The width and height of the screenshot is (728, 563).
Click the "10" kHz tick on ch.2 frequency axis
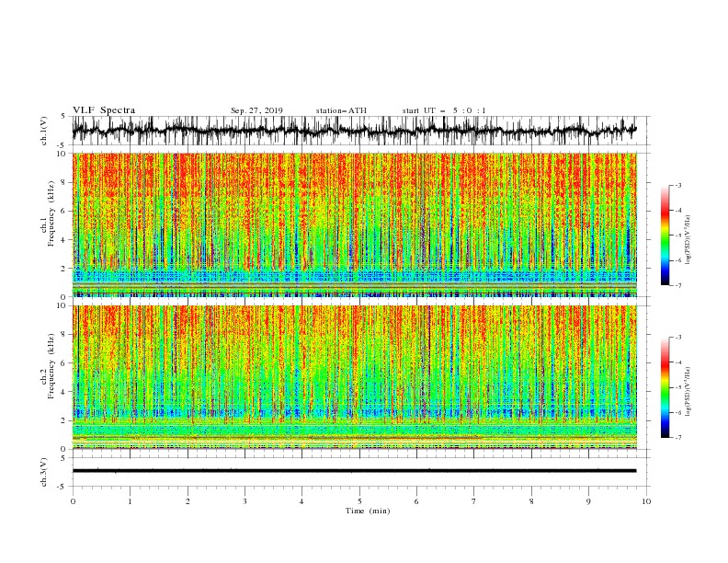click(63, 305)
